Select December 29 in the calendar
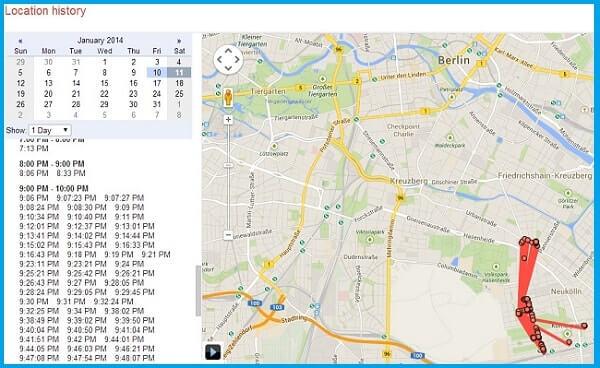 coord(20,62)
